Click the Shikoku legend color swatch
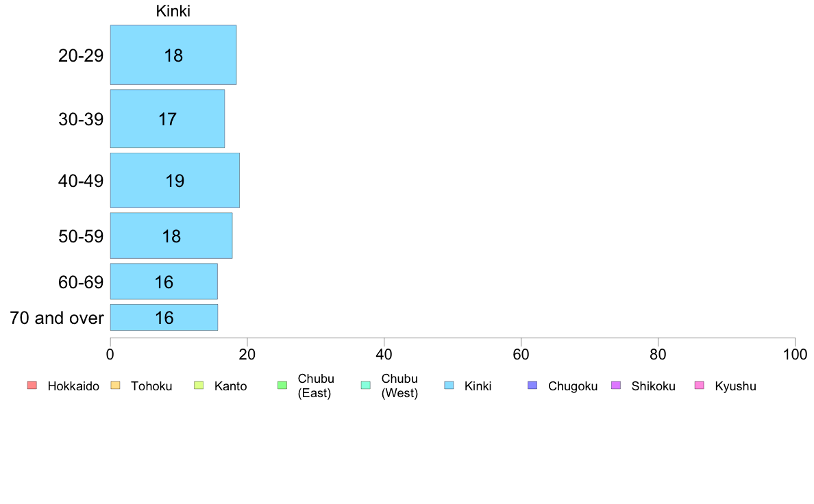 pyautogui.click(x=616, y=386)
